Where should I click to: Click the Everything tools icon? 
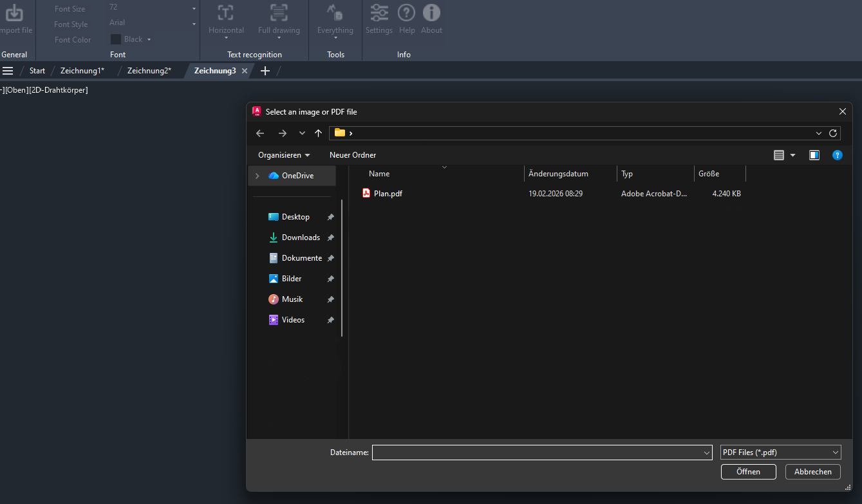pyautogui.click(x=335, y=12)
